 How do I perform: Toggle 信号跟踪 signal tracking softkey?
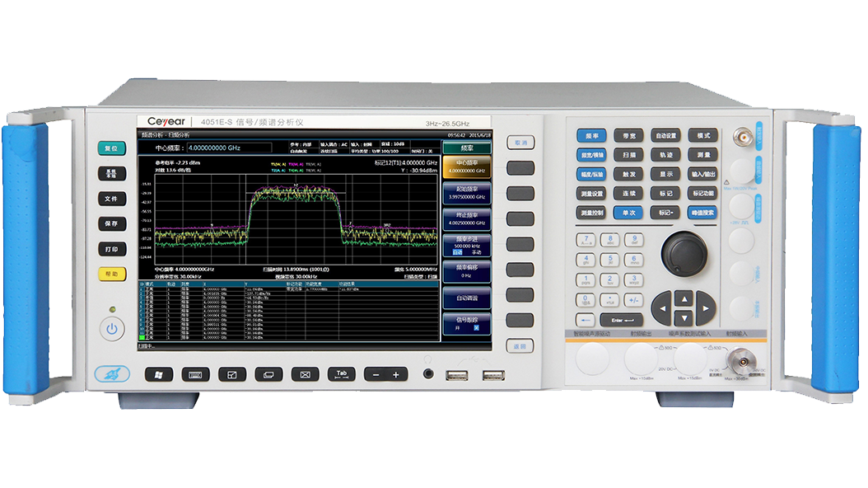(467, 322)
